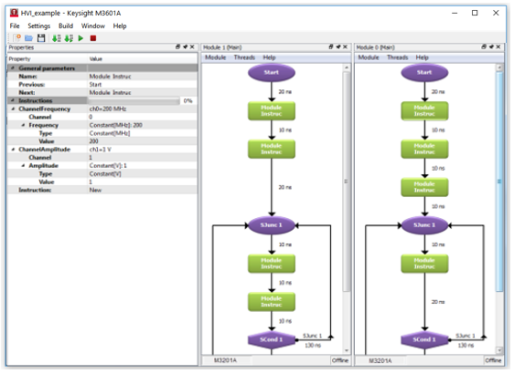Save project with floppy disk icon
This screenshot has height=374, width=514.
tap(41, 38)
